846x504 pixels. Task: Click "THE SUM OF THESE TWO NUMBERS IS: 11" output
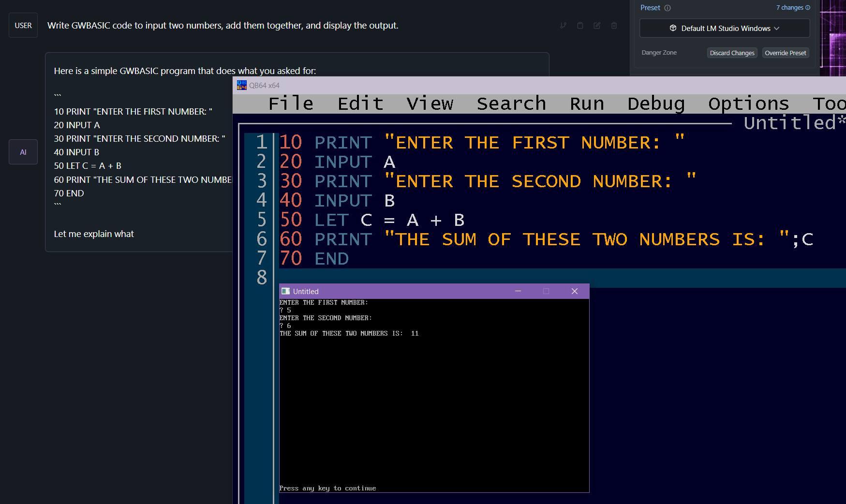coord(349,333)
